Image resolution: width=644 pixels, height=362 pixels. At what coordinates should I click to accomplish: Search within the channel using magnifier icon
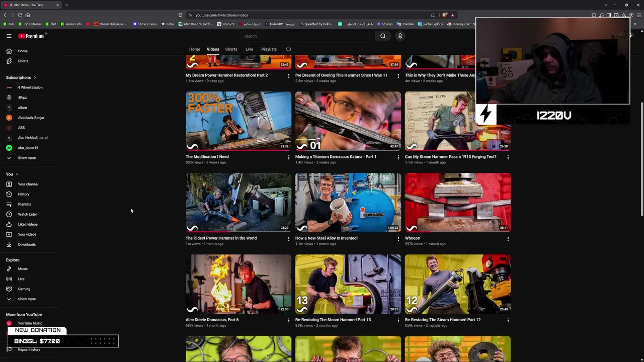tap(289, 49)
